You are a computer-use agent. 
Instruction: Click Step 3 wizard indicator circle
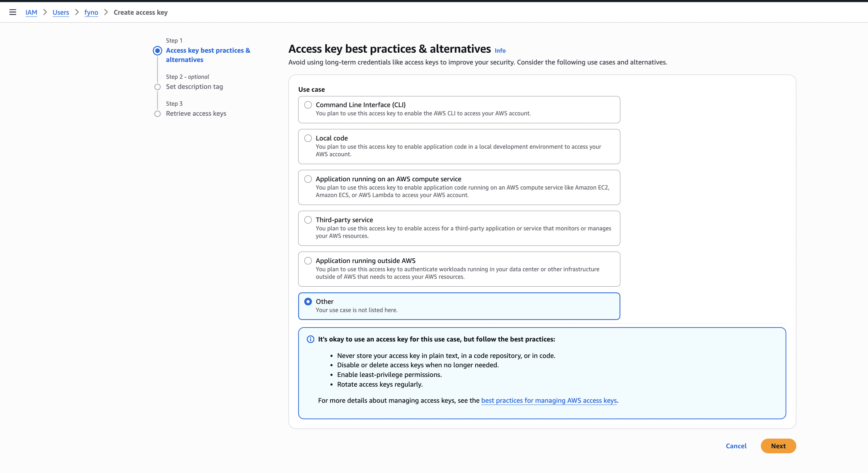157,114
